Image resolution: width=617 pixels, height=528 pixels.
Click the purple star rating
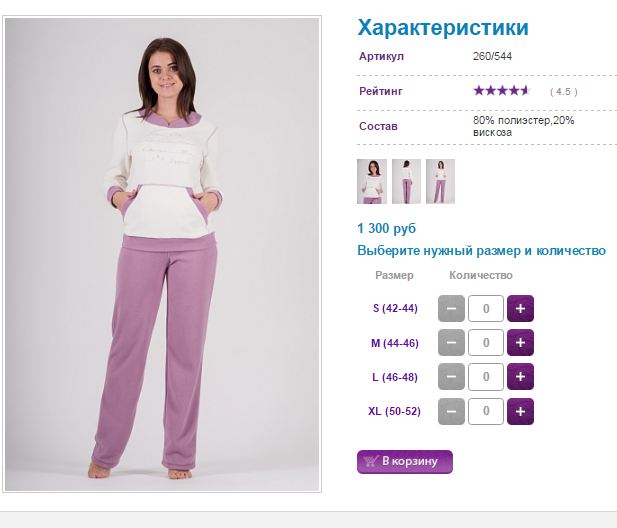click(x=502, y=91)
